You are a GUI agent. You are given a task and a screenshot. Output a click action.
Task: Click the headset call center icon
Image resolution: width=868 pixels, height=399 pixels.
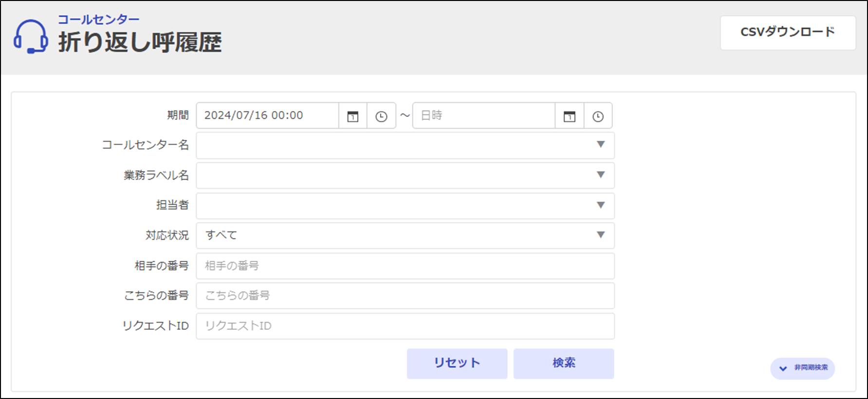31,37
